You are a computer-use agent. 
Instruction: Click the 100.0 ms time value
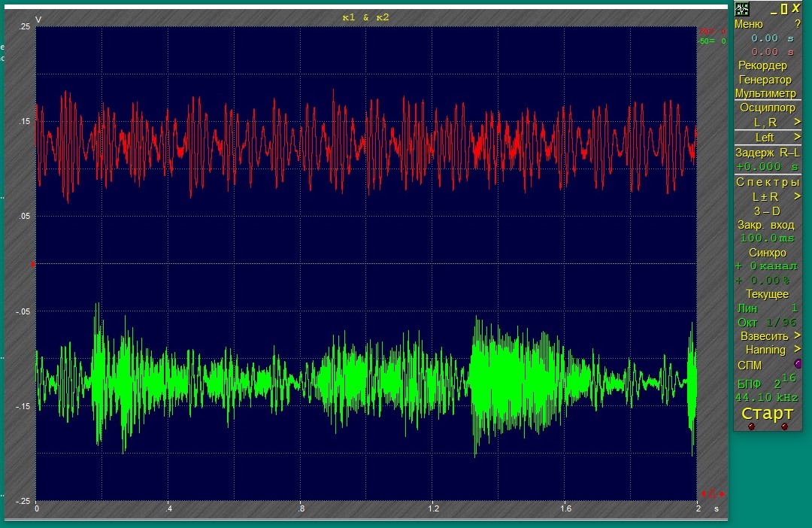pyautogui.click(x=767, y=238)
